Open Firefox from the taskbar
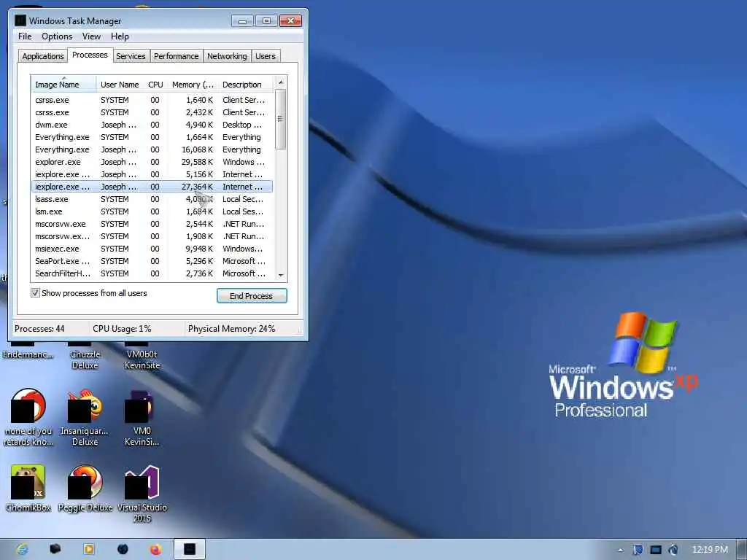The width and height of the screenshot is (747, 560). (155, 549)
